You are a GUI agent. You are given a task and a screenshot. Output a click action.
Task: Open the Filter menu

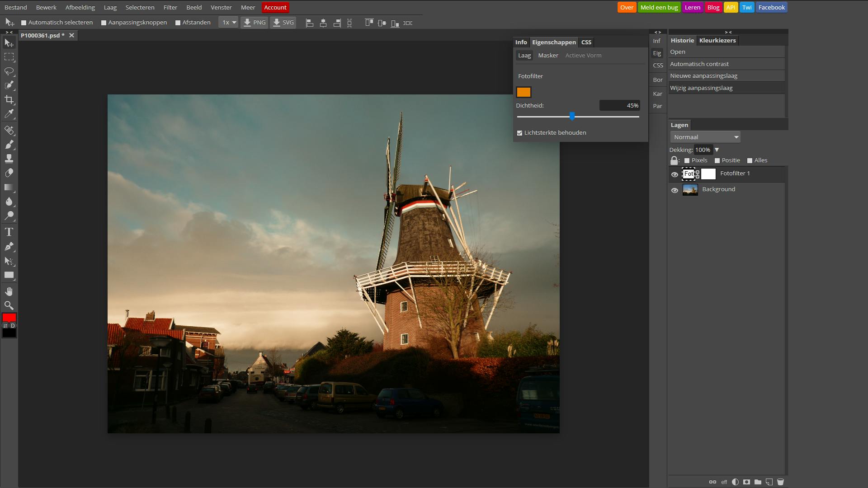pyautogui.click(x=170, y=7)
